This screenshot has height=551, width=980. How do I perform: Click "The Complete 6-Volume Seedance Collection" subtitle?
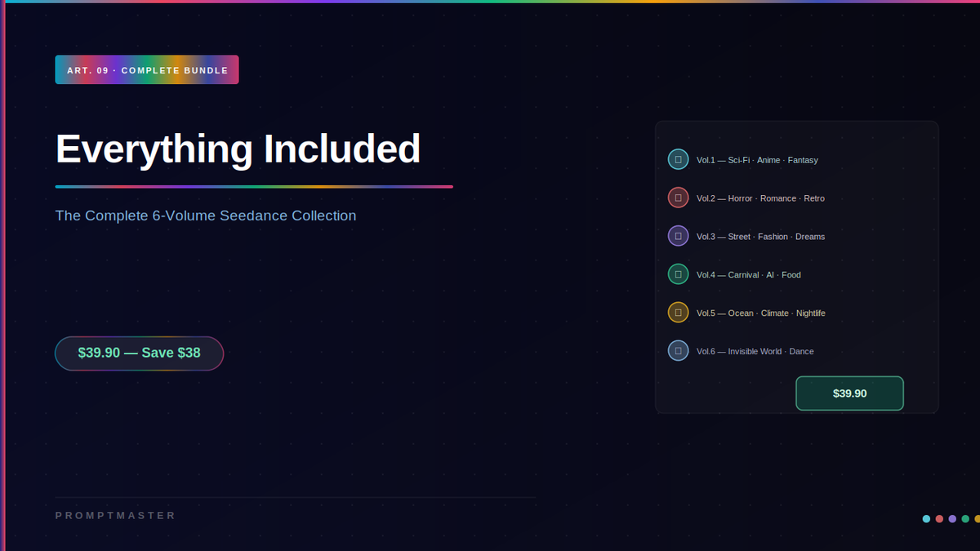(x=206, y=216)
